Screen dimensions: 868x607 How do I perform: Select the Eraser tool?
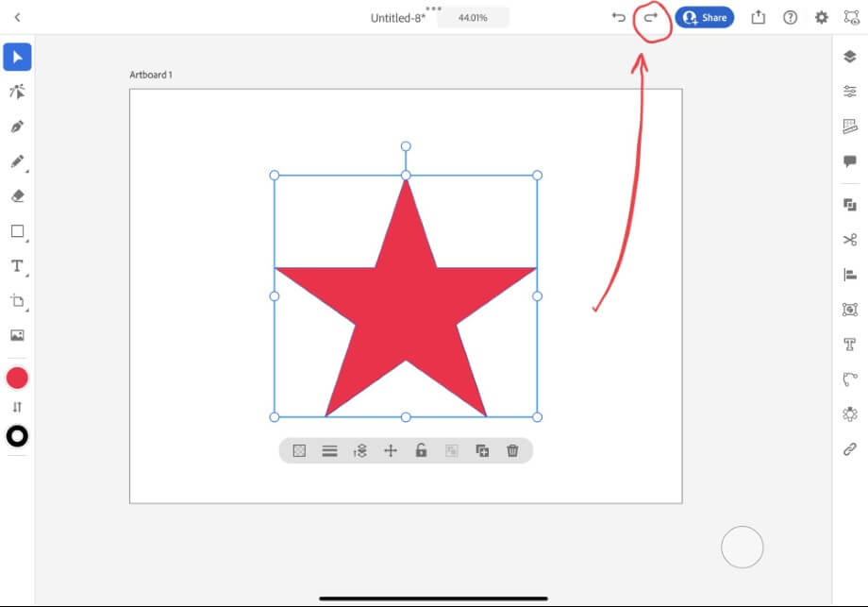(x=17, y=196)
